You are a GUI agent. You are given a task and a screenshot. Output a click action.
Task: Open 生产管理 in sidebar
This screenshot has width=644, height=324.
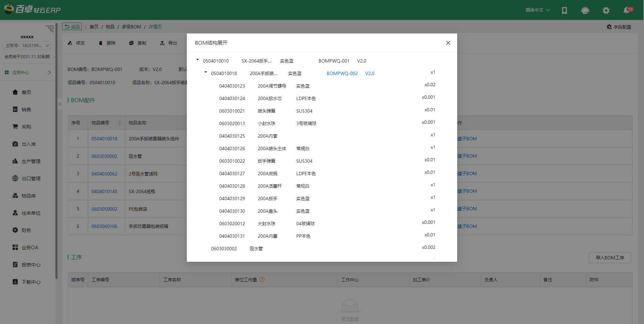[27, 161]
